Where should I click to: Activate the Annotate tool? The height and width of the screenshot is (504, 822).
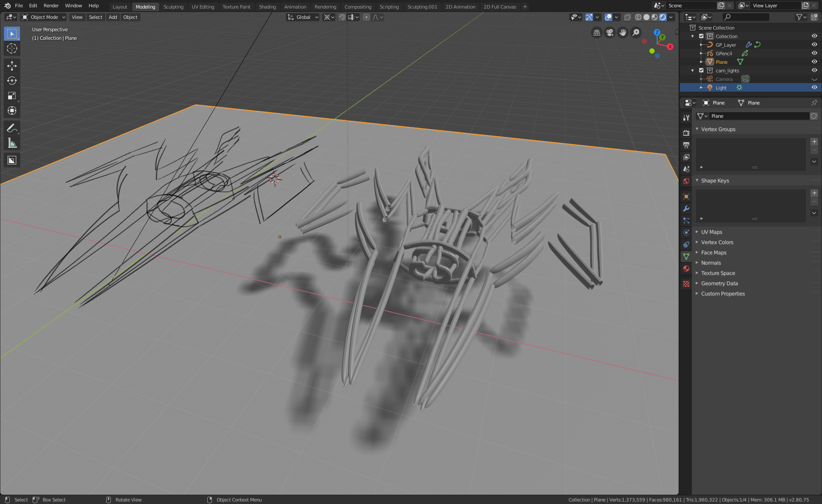[12, 128]
